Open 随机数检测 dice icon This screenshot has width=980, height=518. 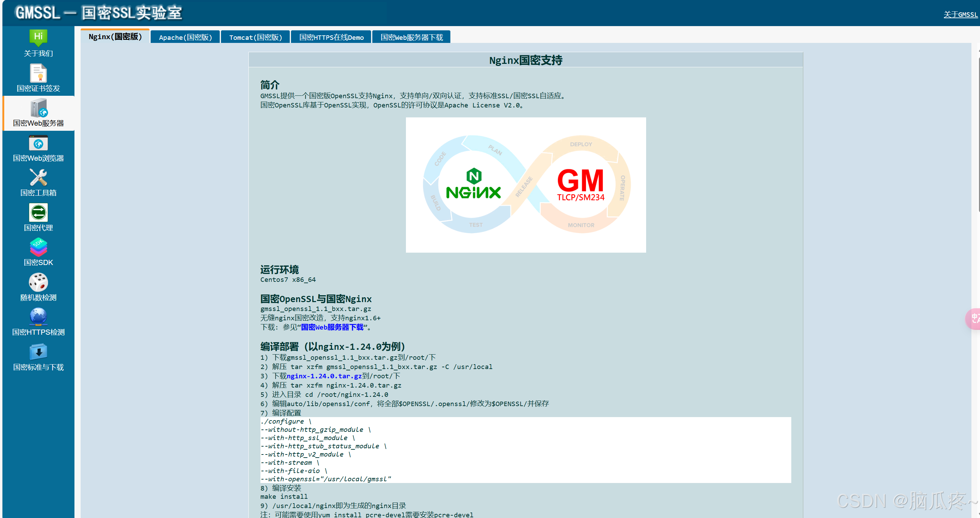[38, 283]
